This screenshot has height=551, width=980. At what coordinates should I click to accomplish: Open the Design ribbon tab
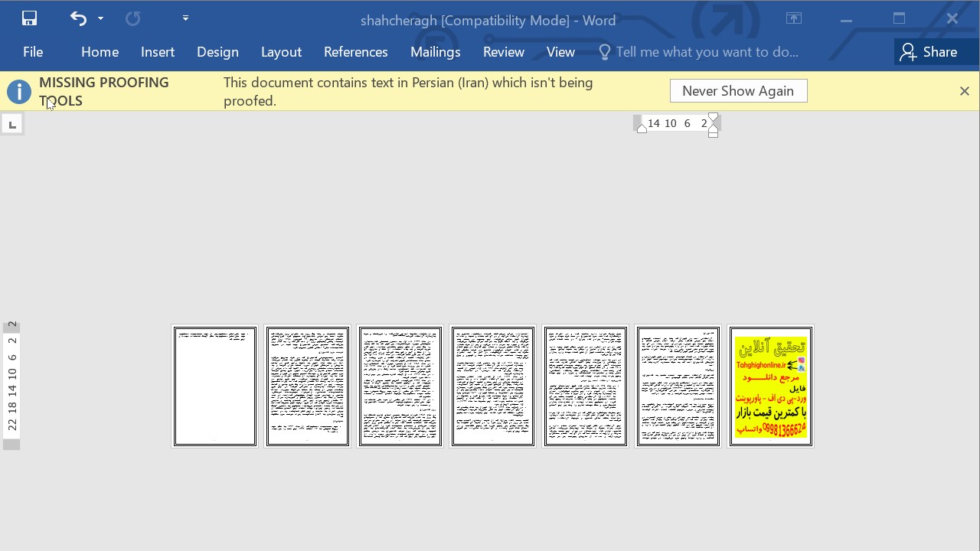tap(217, 52)
